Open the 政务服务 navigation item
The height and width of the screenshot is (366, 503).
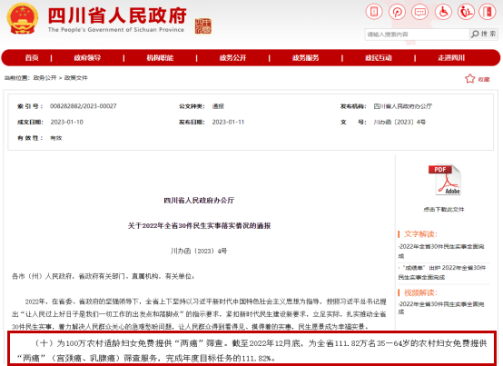(306, 58)
